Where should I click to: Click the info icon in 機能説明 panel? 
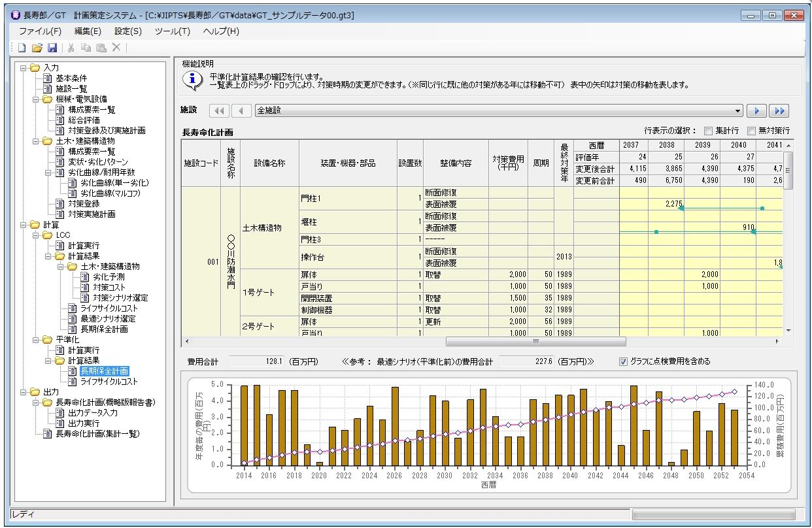click(193, 80)
